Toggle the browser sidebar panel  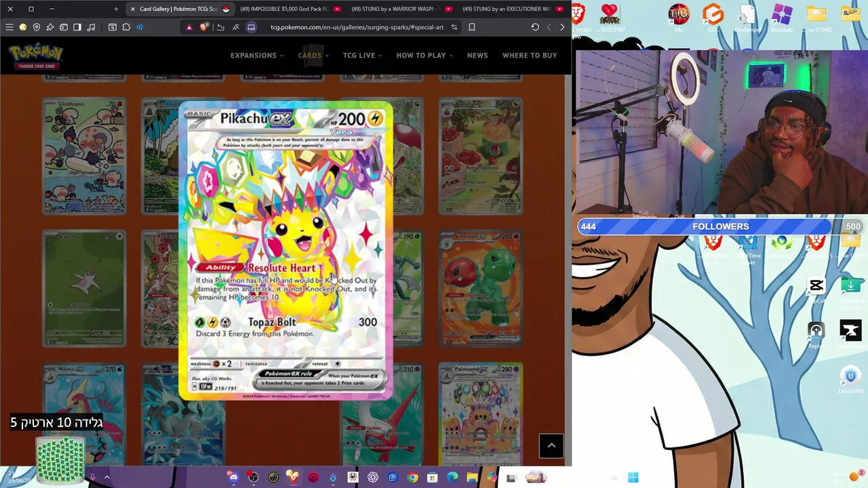[77, 27]
